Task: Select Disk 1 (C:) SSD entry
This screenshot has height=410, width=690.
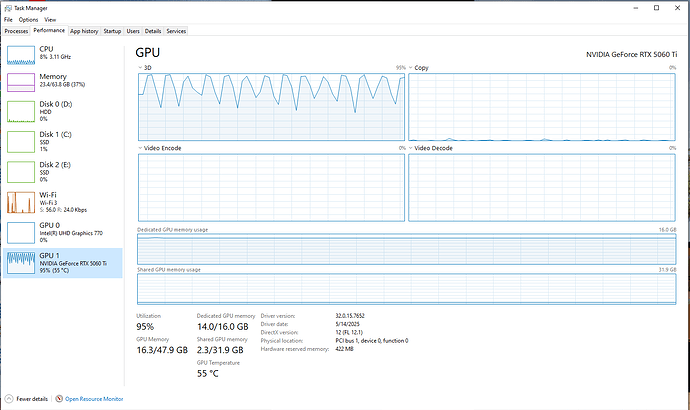Action: (x=62, y=142)
